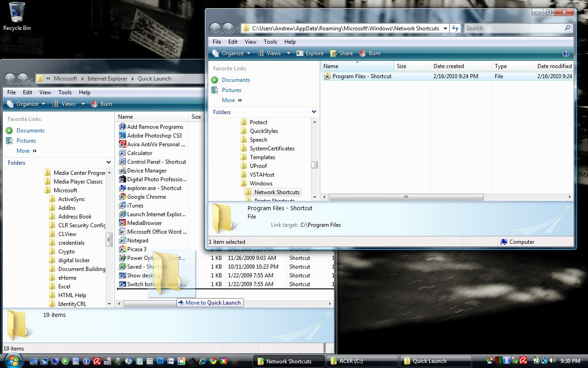
Task: Go forward in Network Shortcuts window
Action: click(228, 28)
